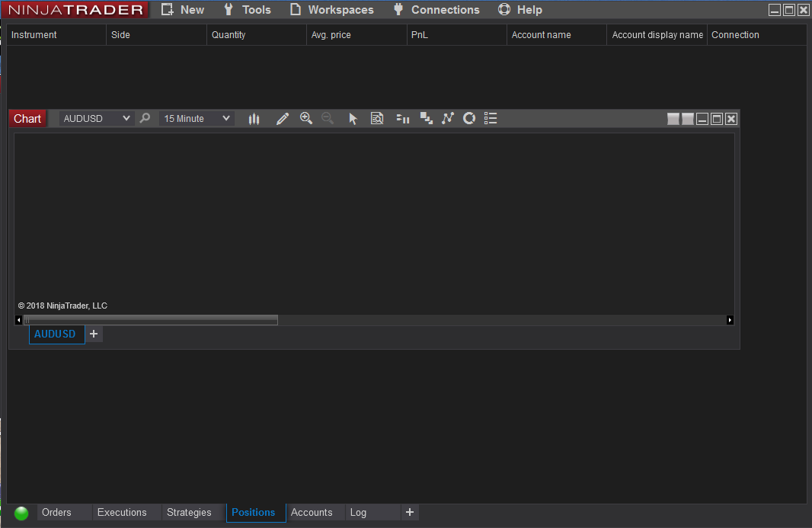Click the chart horizontal scrollbar thumb
Image resolution: width=812 pixels, height=528 pixels.
[x=151, y=320]
